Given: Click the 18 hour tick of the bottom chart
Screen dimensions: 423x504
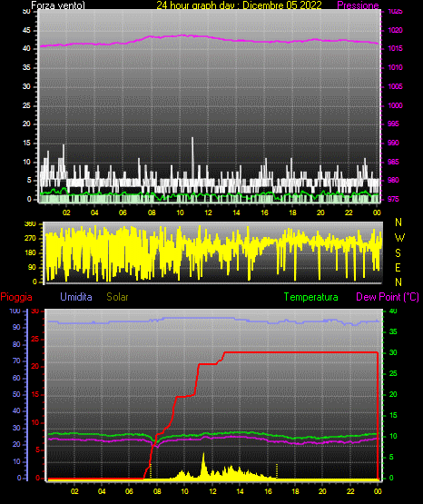Looking at the screenshot, I should coord(295,491).
